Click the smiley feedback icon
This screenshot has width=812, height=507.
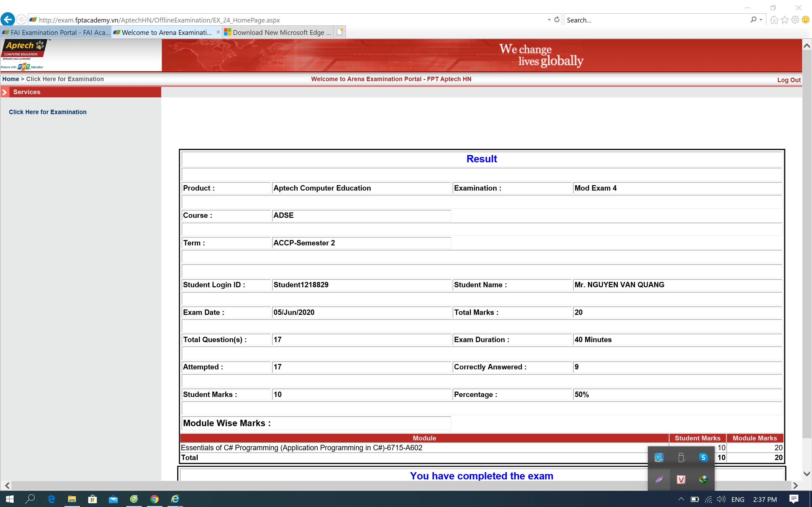click(x=805, y=20)
